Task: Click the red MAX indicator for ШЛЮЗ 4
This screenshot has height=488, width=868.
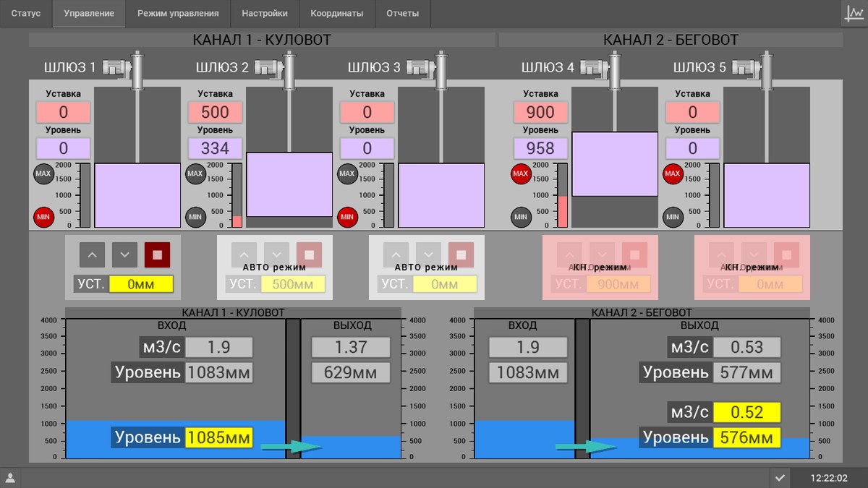Action: pos(521,174)
